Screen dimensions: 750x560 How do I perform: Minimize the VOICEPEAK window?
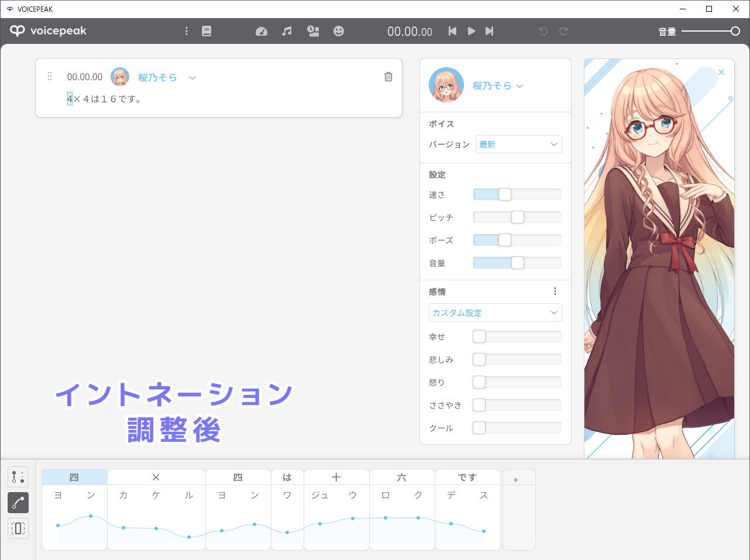(683, 9)
